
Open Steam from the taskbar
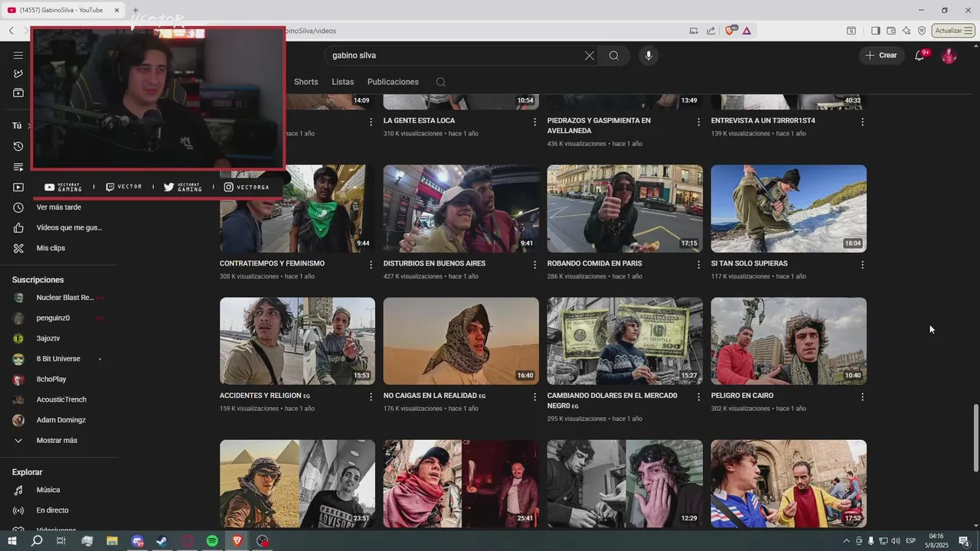pos(162,541)
